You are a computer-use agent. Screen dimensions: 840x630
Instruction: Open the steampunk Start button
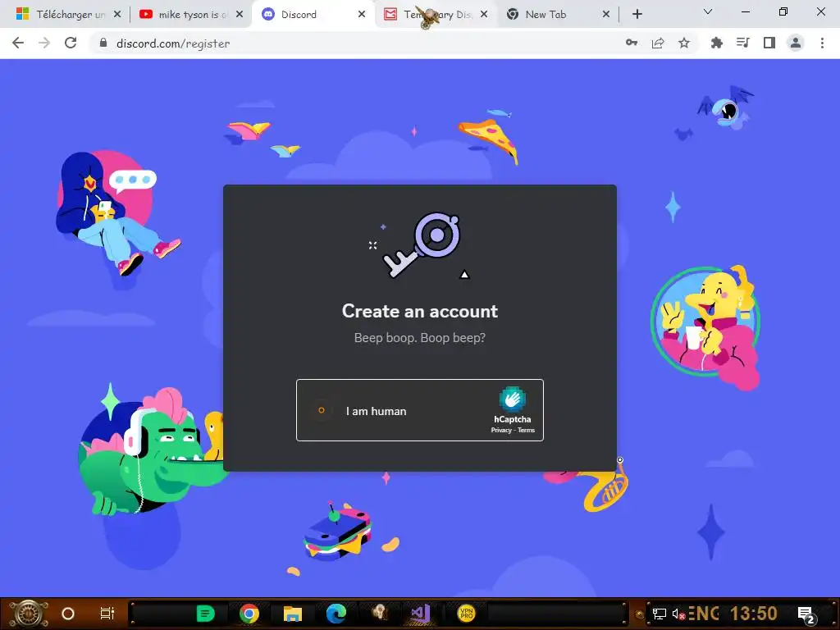29,614
